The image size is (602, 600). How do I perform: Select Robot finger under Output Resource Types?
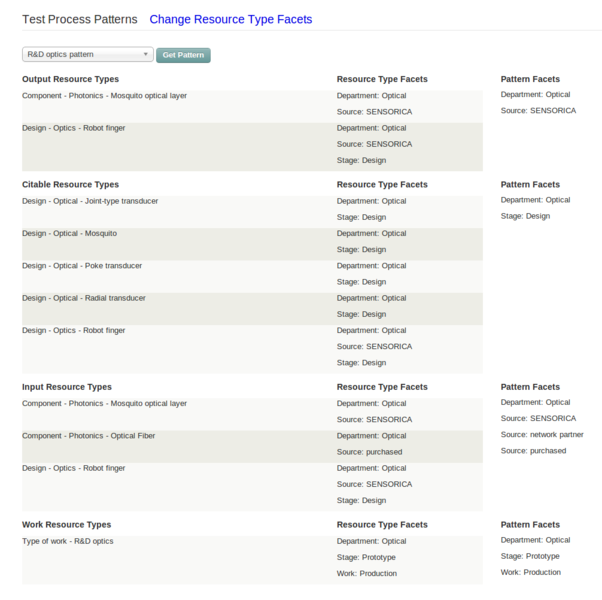(x=73, y=128)
